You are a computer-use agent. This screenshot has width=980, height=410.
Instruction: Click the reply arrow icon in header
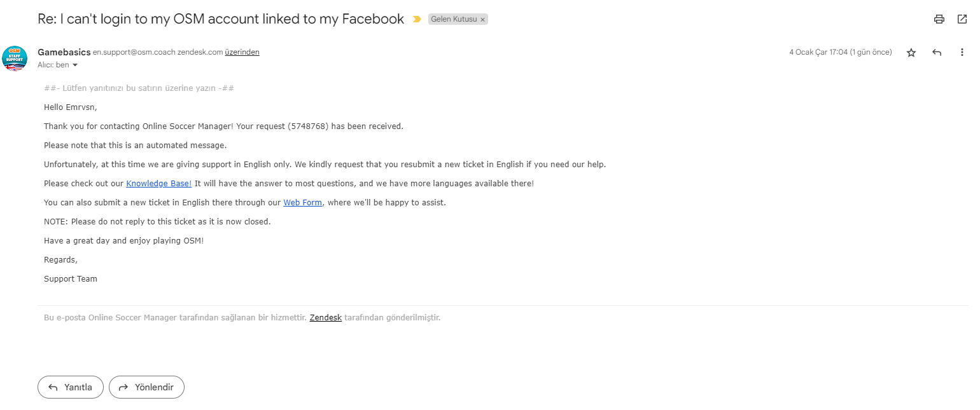[937, 53]
